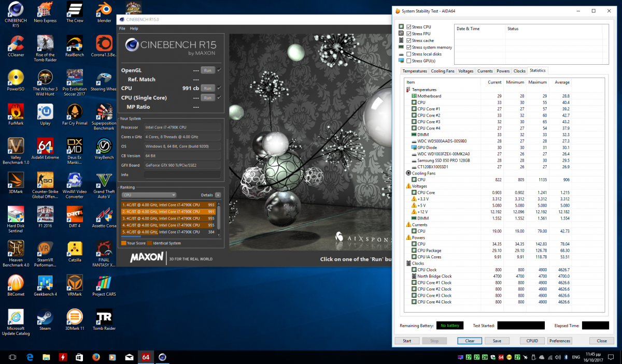
Task: Click the Cinebench ranking list scrollbar
Action: click(219, 220)
